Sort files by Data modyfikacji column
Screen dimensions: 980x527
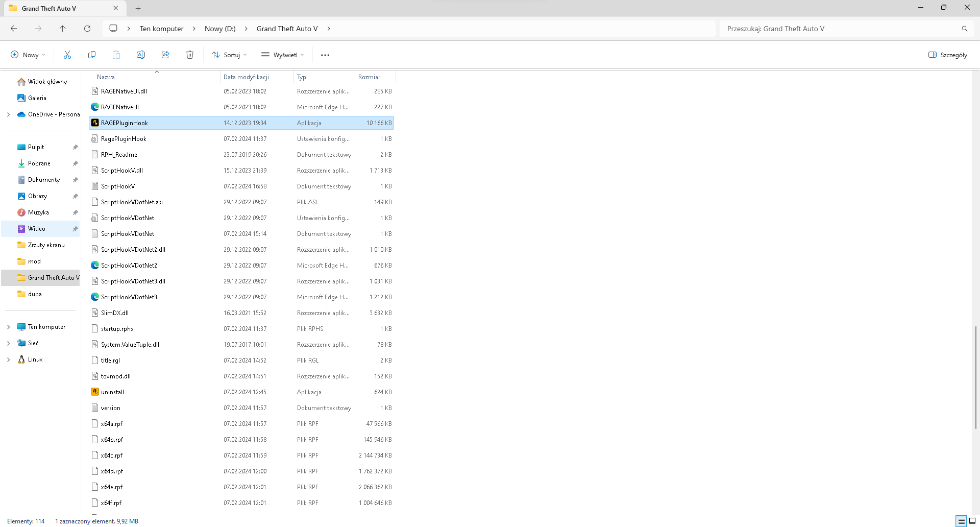[x=246, y=77]
